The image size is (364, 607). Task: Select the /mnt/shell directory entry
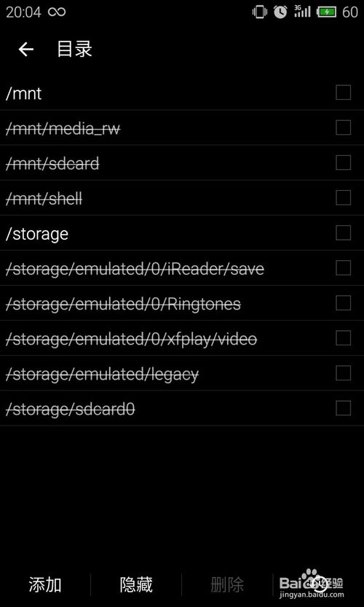pos(182,197)
